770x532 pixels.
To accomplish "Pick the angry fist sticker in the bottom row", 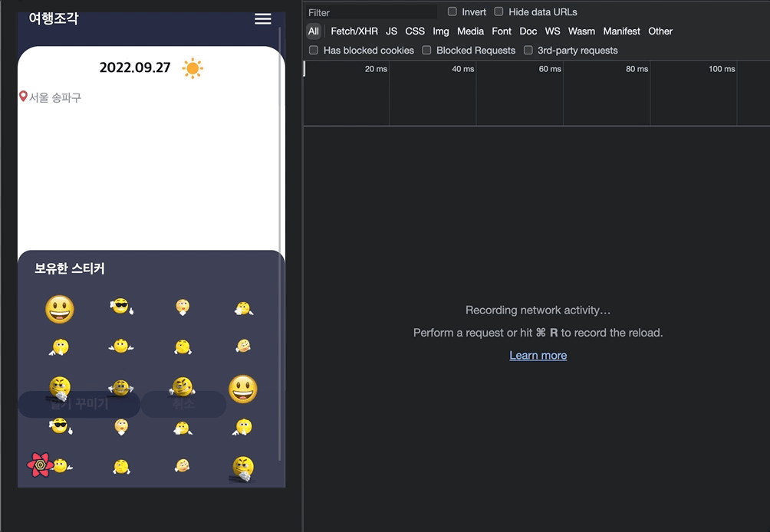I will 242,468.
